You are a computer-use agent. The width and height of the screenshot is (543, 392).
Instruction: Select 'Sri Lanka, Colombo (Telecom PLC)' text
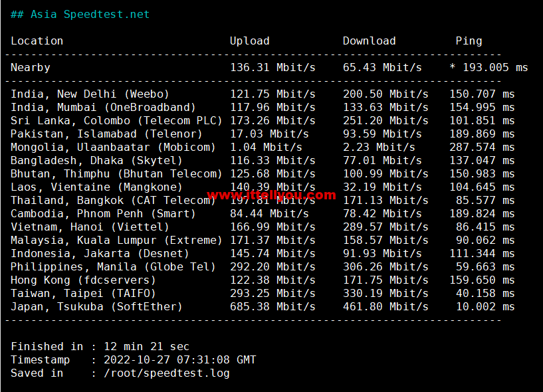116,121
